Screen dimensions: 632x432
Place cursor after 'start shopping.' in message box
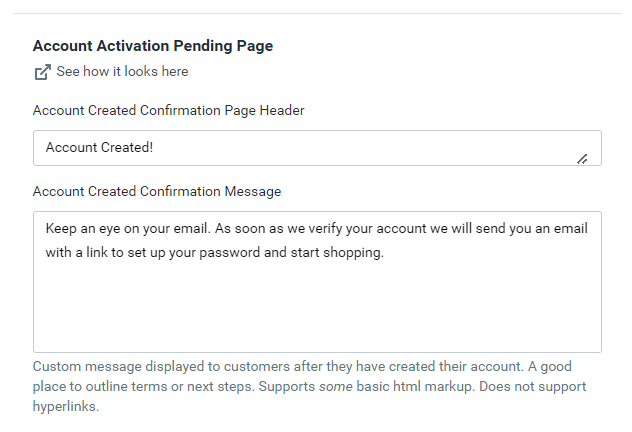385,253
